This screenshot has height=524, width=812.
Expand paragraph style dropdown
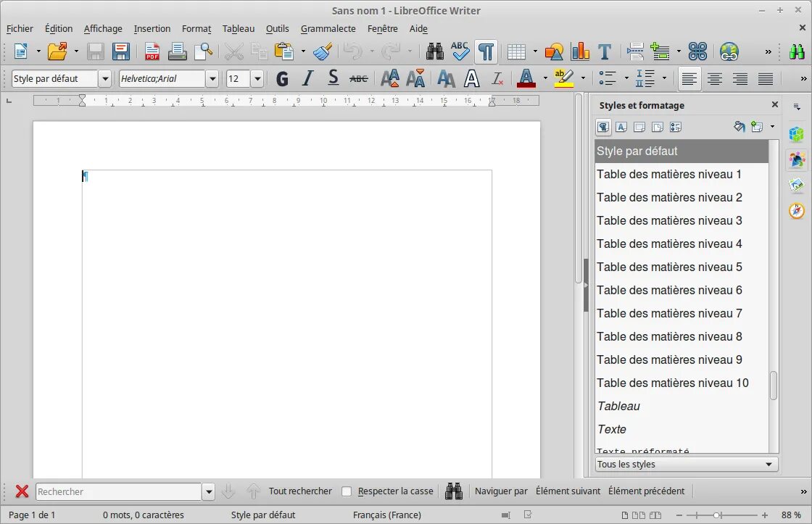(105, 79)
